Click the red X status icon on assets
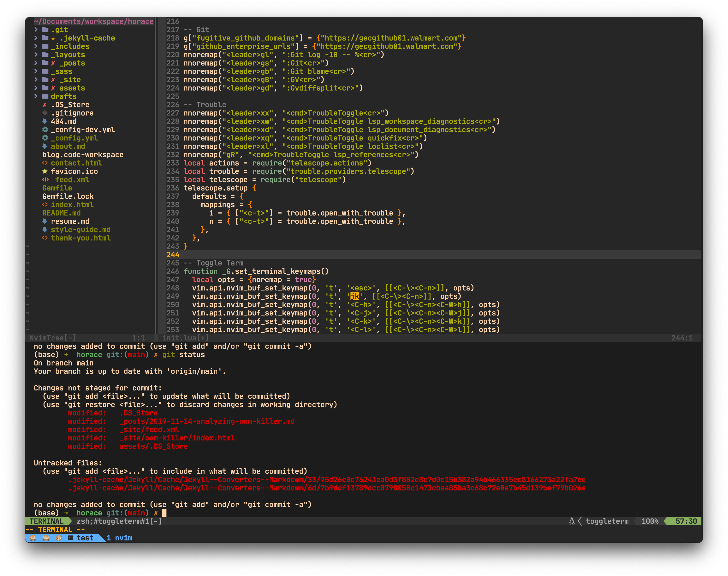Screen dimensions: 728x576 tap(53, 88)
